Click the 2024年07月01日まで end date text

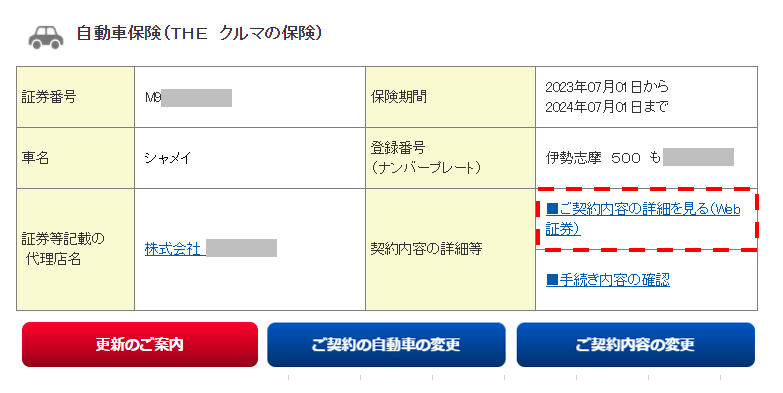pyautogui.click(x=607, y=107)
